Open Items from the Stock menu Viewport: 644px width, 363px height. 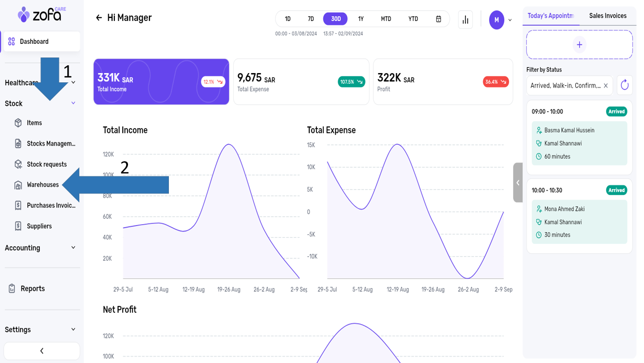pos(34,123)
